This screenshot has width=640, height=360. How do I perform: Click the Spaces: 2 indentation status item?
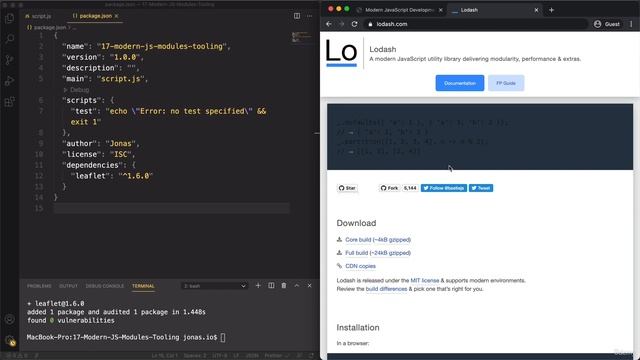(195, 356)
